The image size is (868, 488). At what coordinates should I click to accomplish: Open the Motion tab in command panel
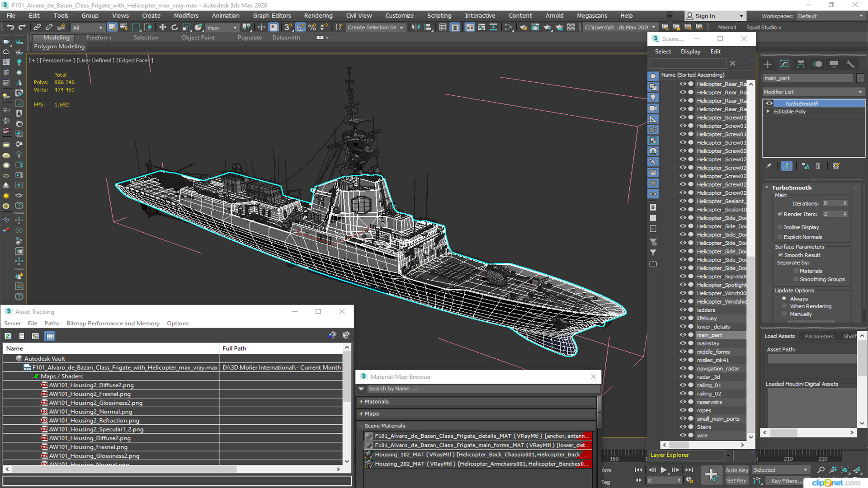click(817, 64)
